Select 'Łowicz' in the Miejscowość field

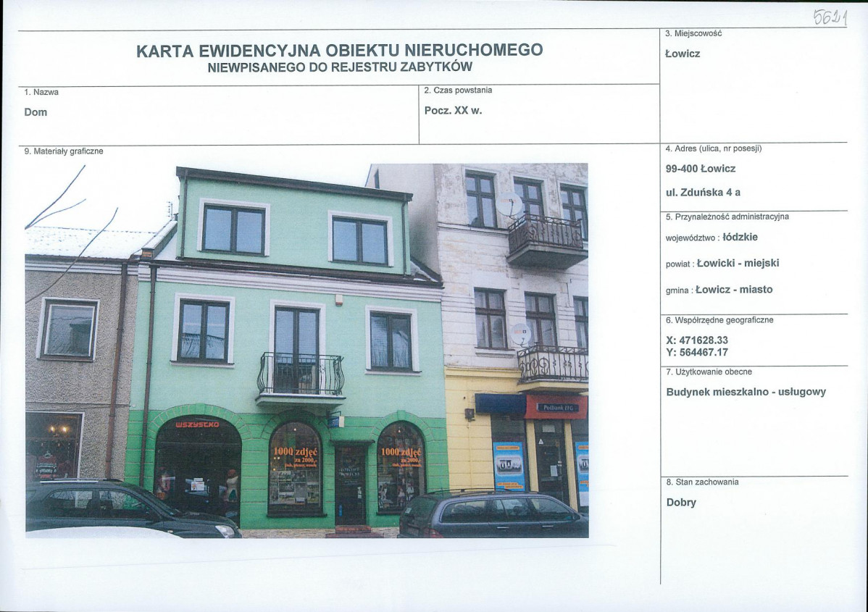click(x=681, y=53)
